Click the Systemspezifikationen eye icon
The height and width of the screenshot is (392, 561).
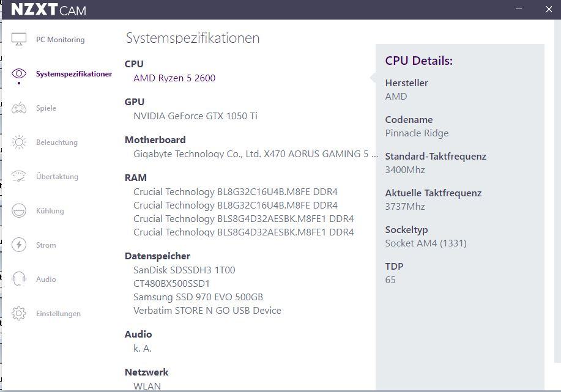point(19,73)
